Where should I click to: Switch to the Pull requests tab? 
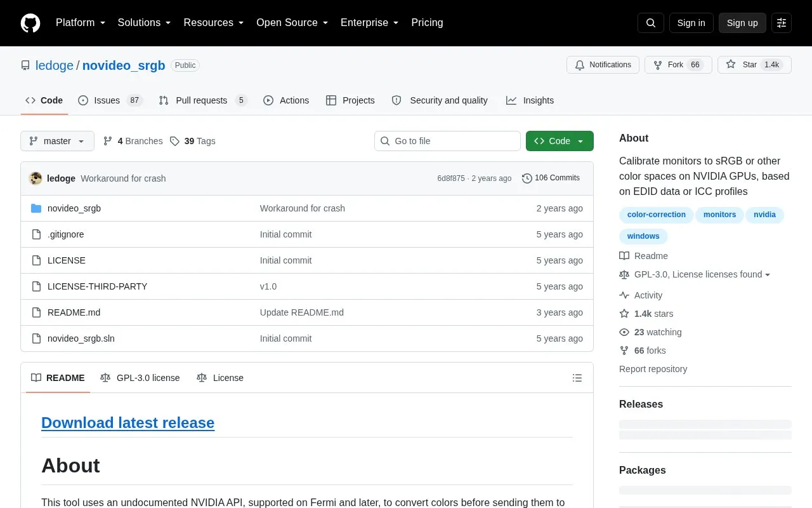[202, 100]
